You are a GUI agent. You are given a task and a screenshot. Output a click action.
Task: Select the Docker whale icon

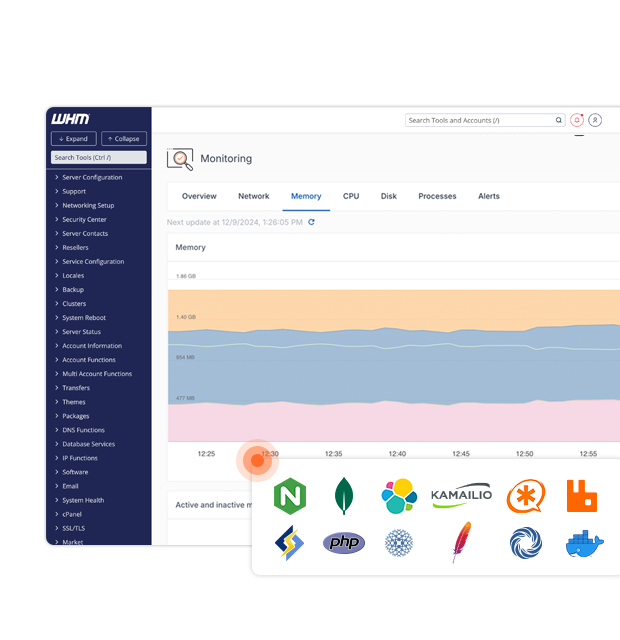click(x=584, y=544)
